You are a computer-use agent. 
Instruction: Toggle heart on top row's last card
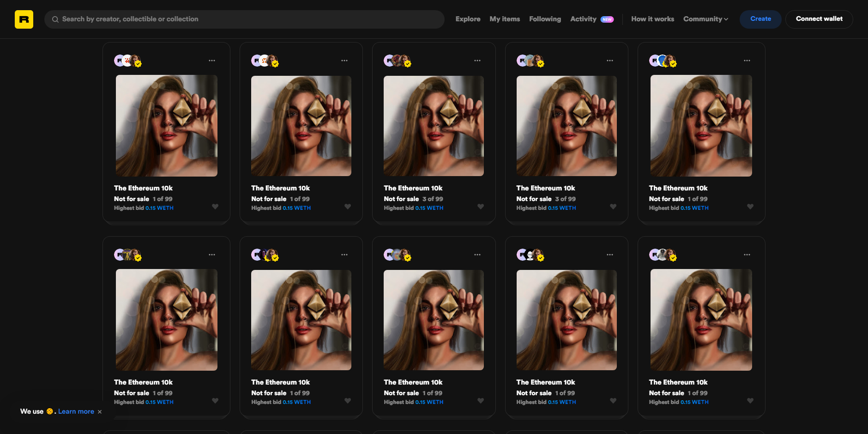(750, 207)
